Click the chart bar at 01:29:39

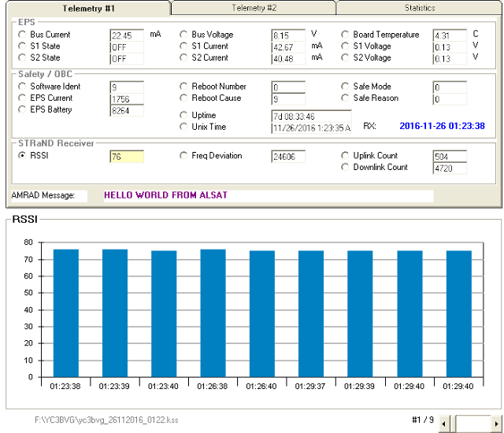pos(360,314)
